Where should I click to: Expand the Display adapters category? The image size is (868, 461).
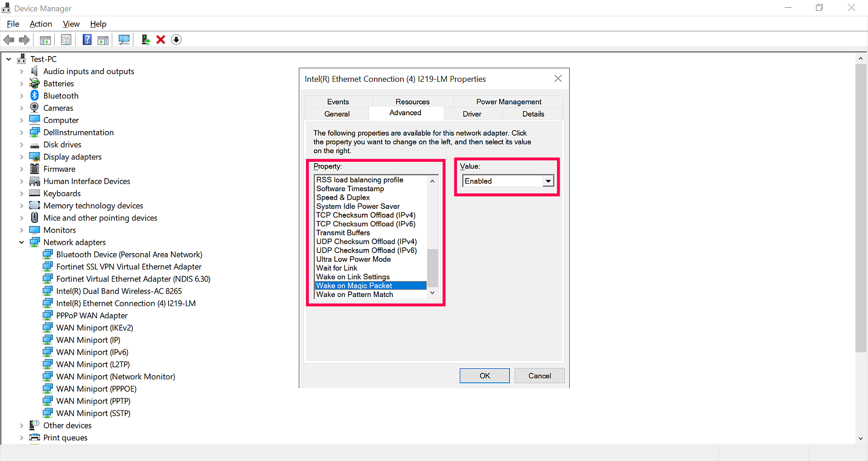pos(21,157)
